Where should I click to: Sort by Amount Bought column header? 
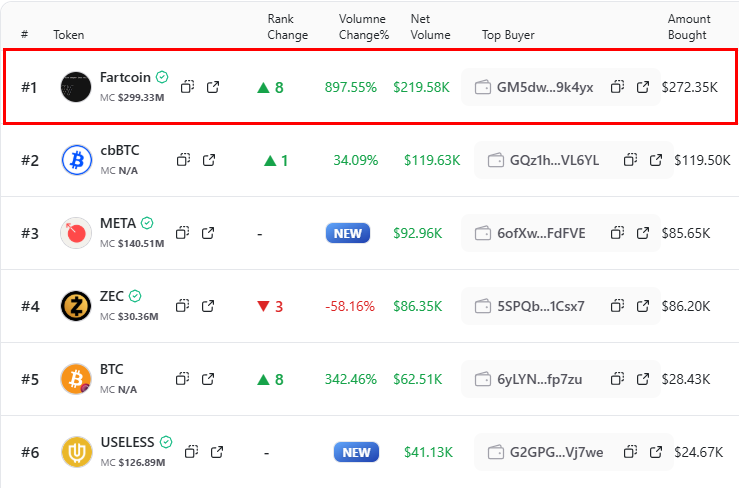click(x=689, y=27)
